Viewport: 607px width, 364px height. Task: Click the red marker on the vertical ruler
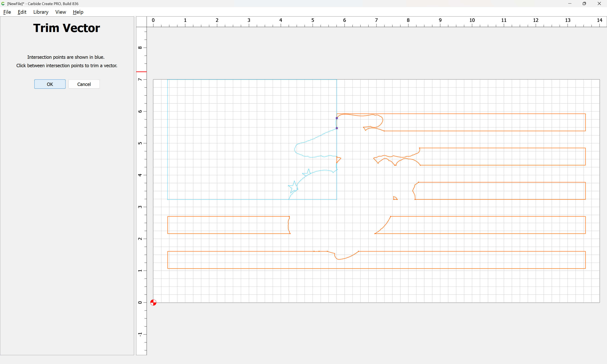[141, 72]
